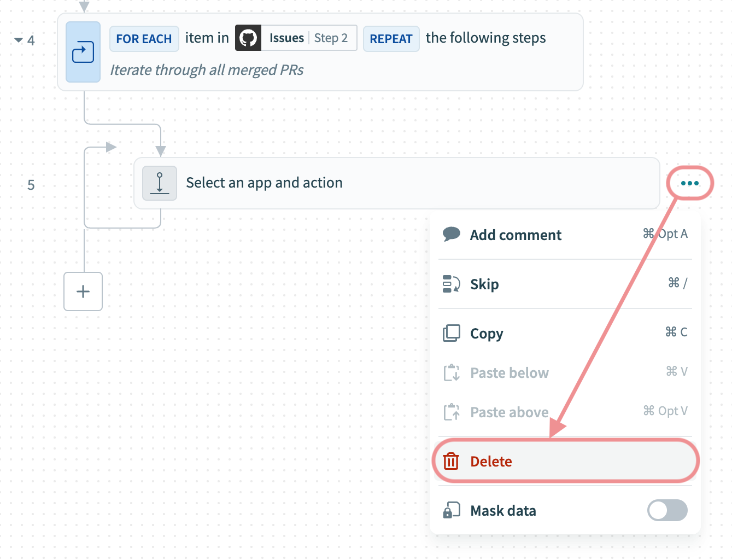Open the three-dot step menu

point(689,183)
